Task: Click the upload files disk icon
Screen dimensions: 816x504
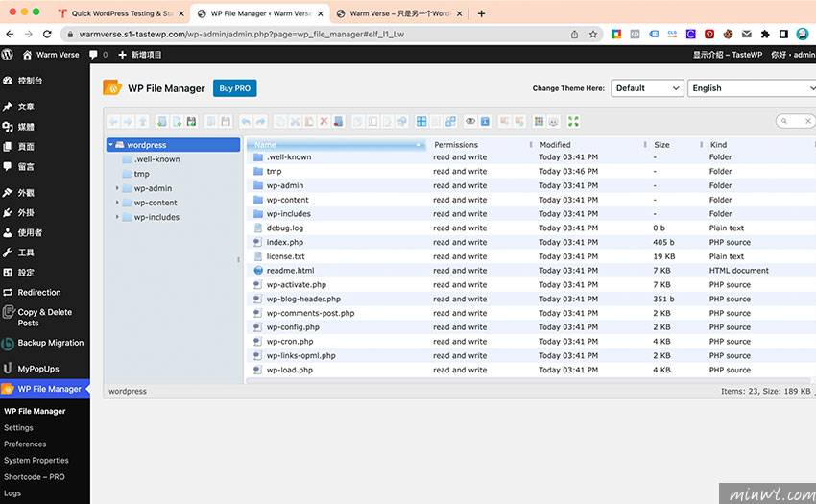Action: click(x=191, y=122)
